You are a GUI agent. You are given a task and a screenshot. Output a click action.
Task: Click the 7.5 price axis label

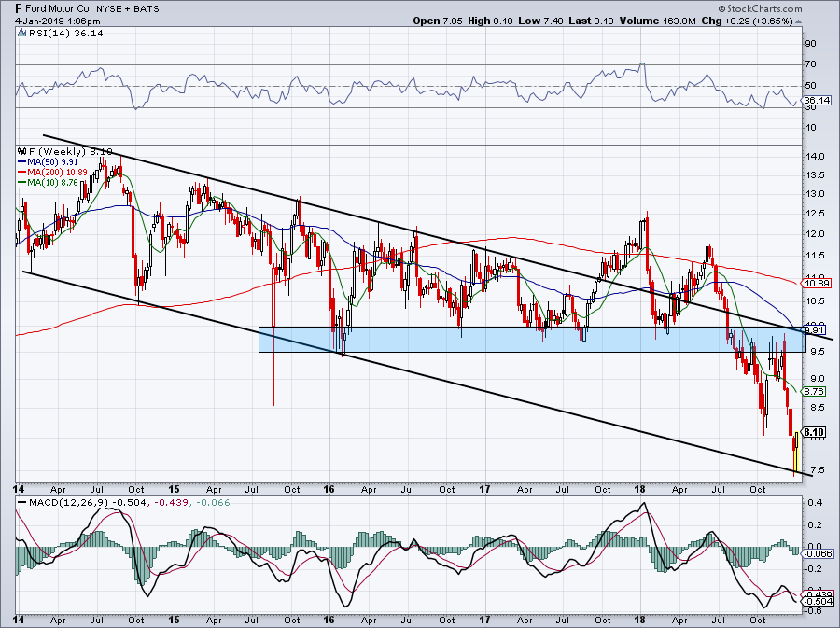pyautogui.click(x=817, y=470)
